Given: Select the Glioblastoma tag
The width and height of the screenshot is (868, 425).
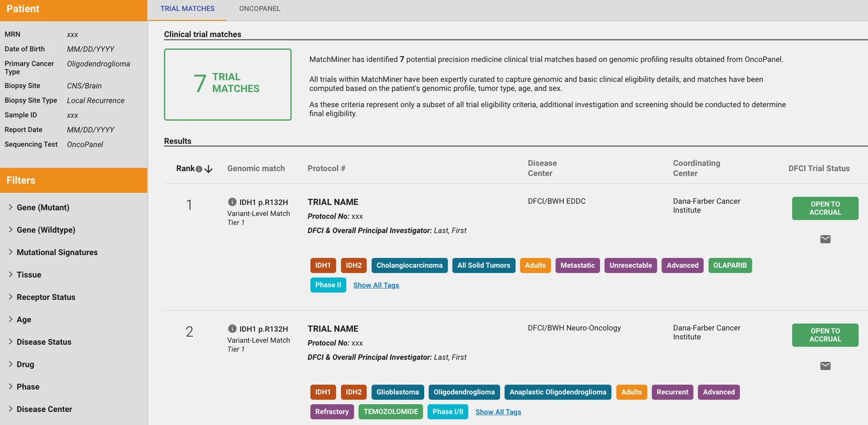Looking at the screenshot, I should (398, 392).
